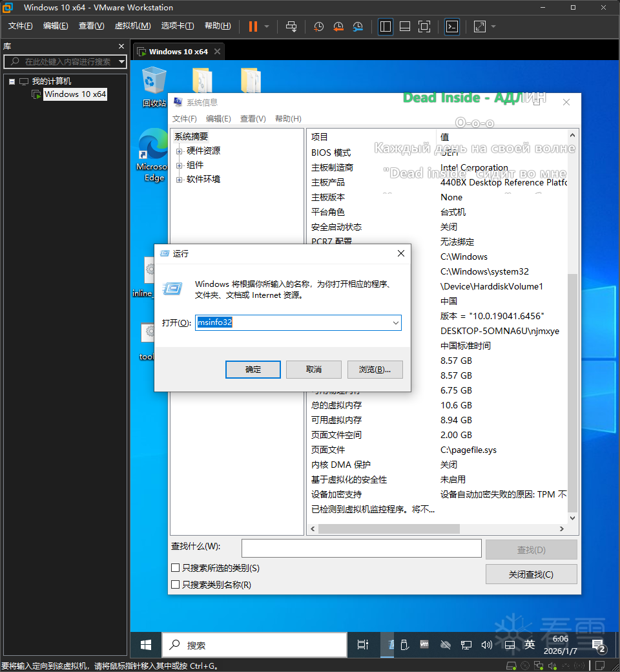Open the library search dropdown arrow
This screenshot has width=620, height=672.
coord(121,62)
